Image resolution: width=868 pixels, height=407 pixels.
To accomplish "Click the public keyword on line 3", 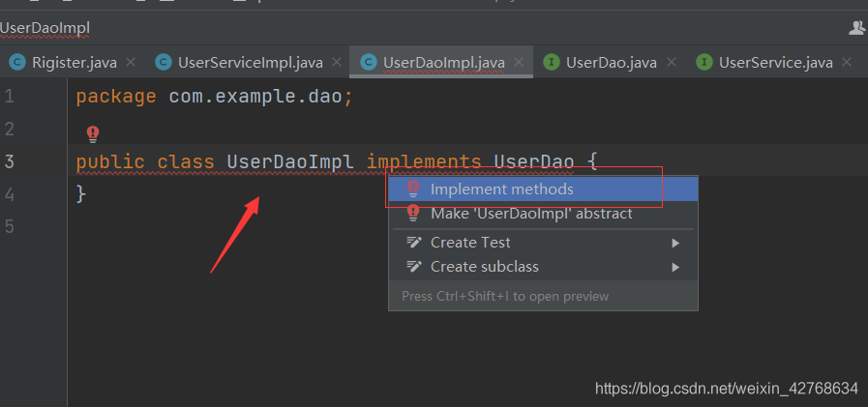I will (x=110, y=162).
